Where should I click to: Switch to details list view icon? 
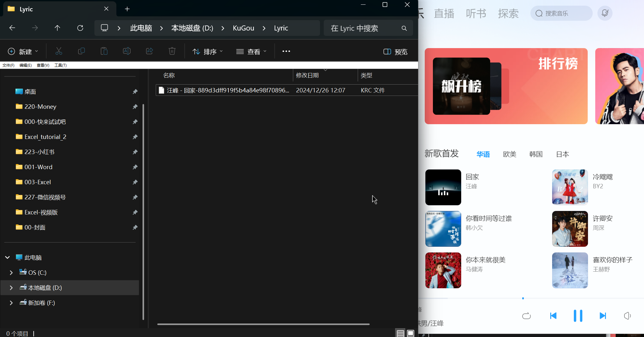pos(400,333)
